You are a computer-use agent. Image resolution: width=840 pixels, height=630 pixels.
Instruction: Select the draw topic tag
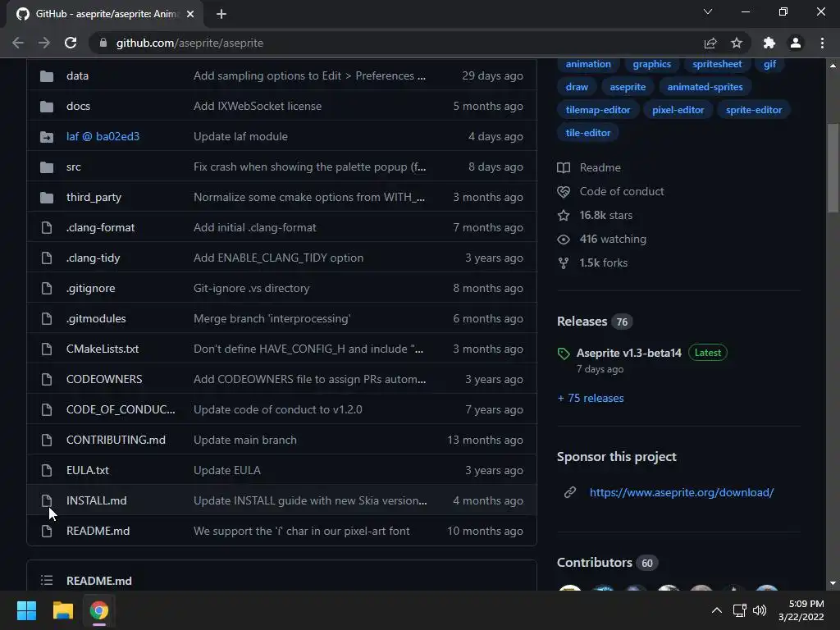(577, 87)
